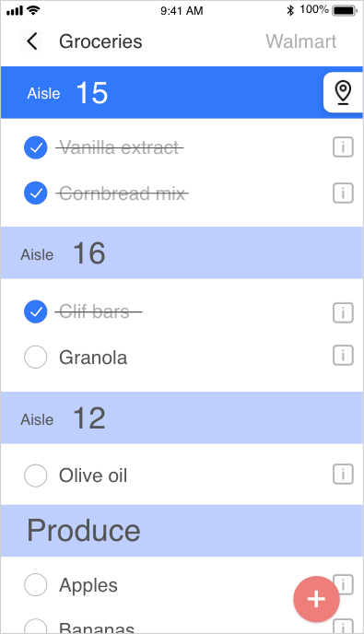Check the Apples circle
This screenshot has height=634, width=364.
pos(36,584)
